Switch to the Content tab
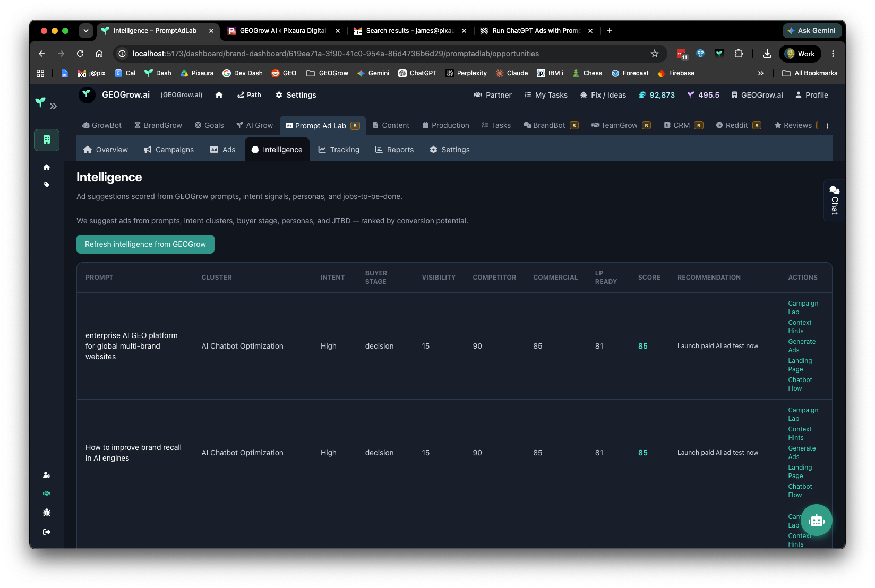The width and height of the screenshot is (875, 588). click(x=391, y=125)
